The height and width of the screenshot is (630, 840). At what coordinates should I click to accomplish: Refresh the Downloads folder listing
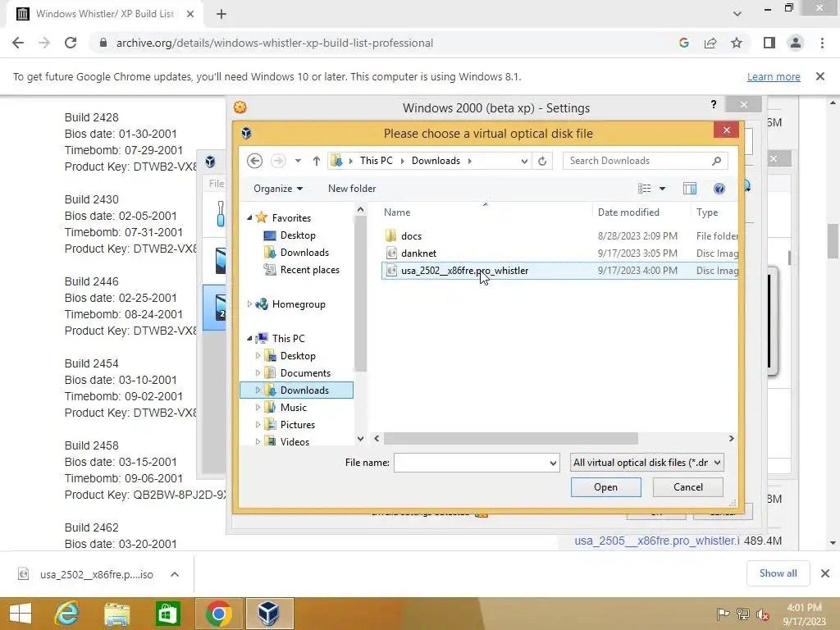pyautogui.click(x=542, y=161)
